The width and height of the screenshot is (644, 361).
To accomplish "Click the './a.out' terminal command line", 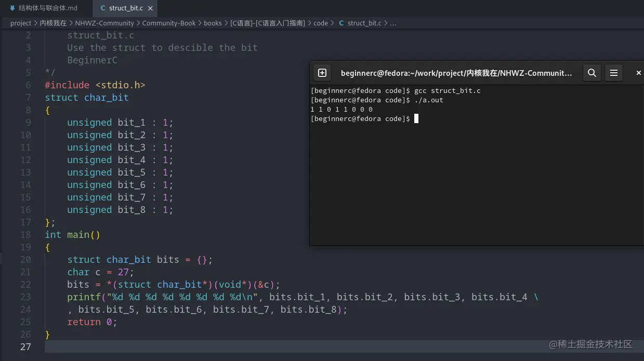I will click(377, 100).
